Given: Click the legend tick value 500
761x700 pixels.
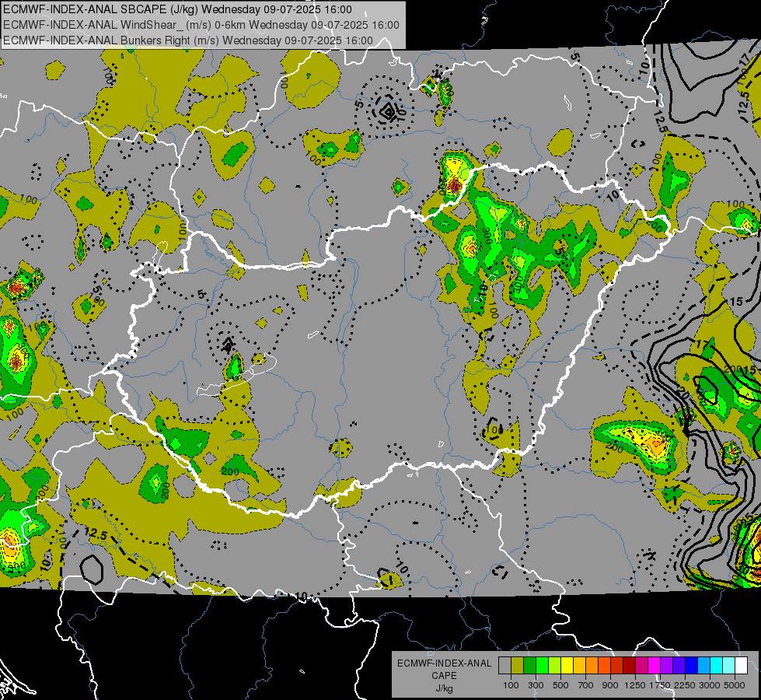Looking at the screenshot, I should (560, 685).
